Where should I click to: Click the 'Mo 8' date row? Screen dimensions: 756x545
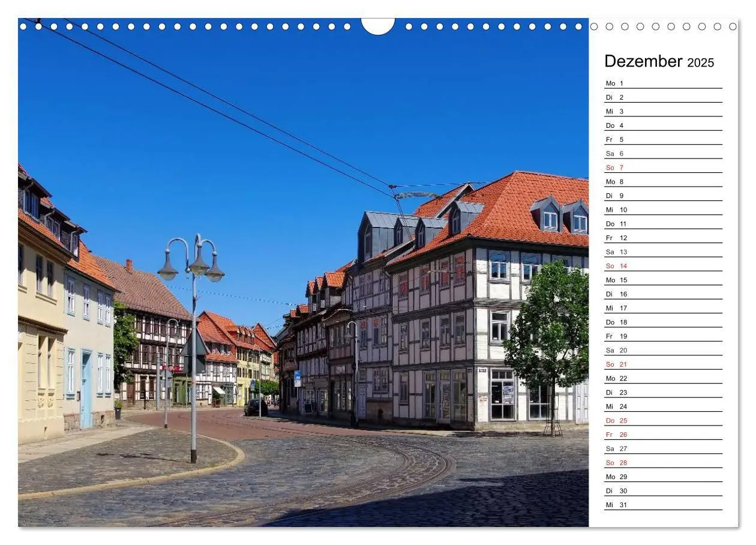point(663,182)
